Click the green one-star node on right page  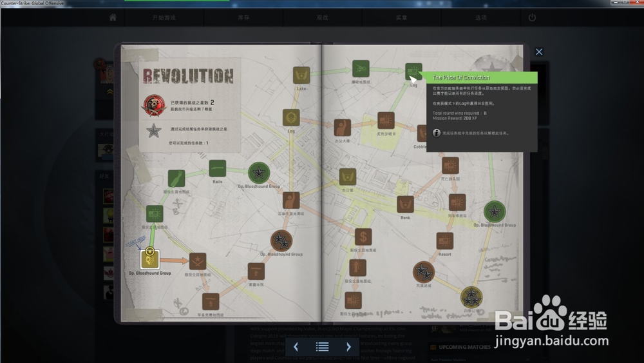tap(495, 211)
